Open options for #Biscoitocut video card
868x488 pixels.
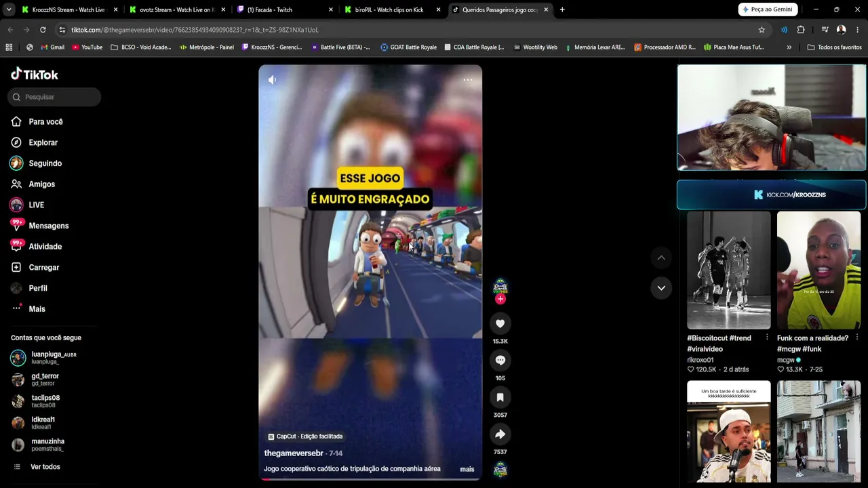pos(767,338)
